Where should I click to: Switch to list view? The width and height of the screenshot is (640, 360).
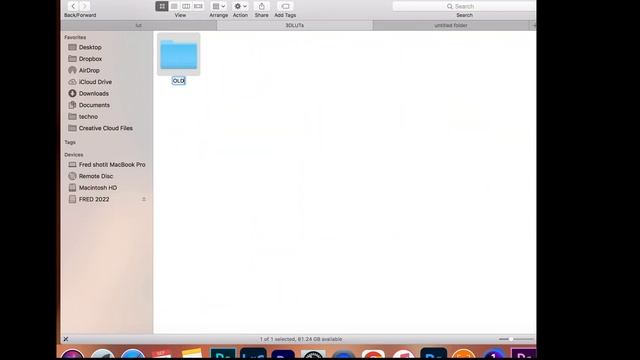[174, 6]
